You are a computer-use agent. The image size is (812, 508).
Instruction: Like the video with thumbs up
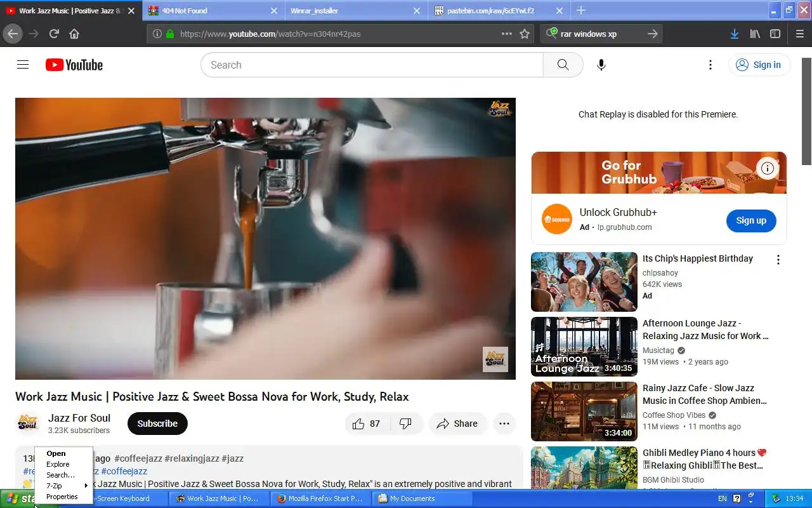[366, 424]
